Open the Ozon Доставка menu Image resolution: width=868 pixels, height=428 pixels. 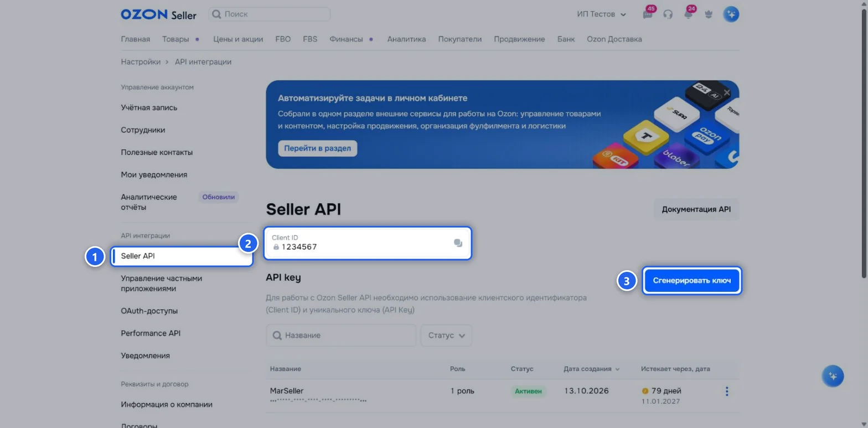point(614,39)
